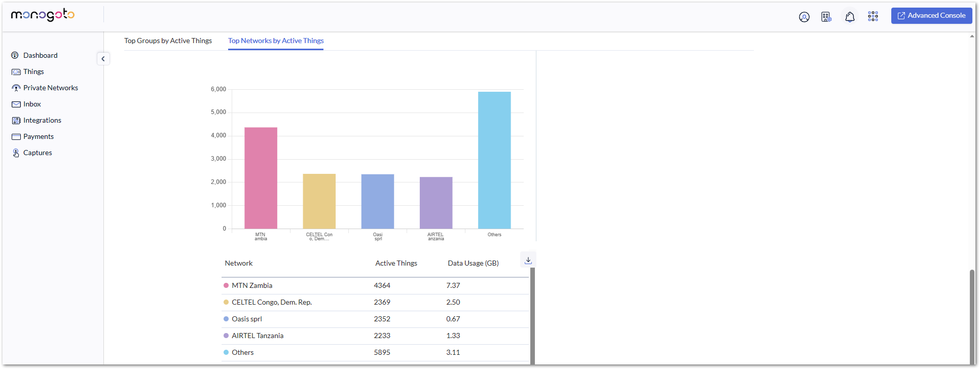The height and width of the screenshot is (369, 980).
Task: Click active things value 4364
Action: pos(382,285)
